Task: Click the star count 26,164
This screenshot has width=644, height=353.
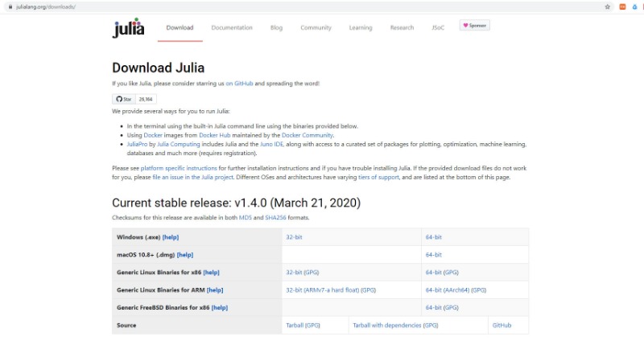Action: click(146, 99)
